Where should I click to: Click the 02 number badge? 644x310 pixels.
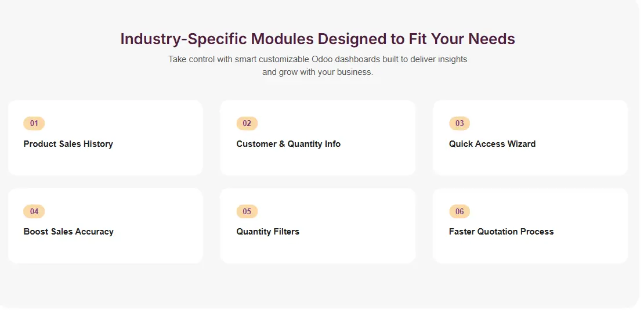click(x=247, y=123)
